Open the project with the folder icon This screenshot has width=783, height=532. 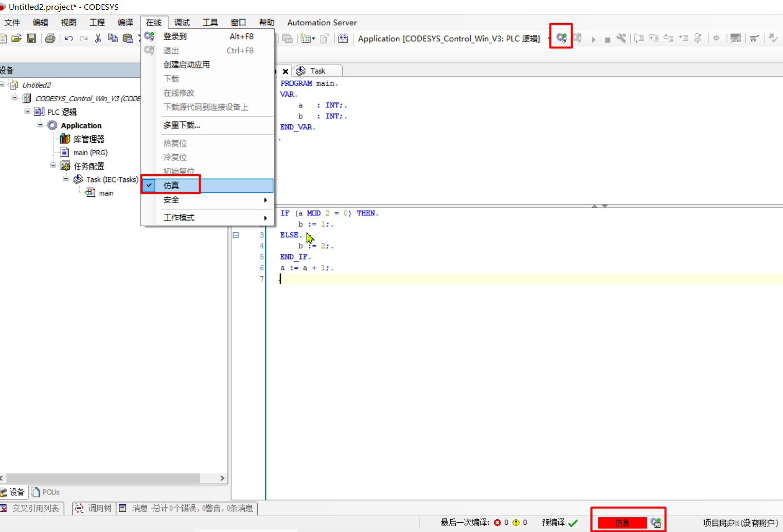(16, 39)
